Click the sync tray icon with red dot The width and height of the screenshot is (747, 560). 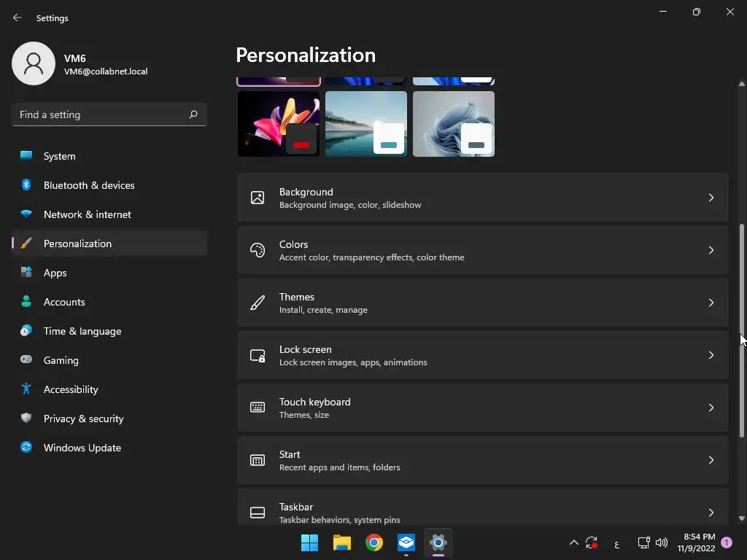[x=592, y=542]
